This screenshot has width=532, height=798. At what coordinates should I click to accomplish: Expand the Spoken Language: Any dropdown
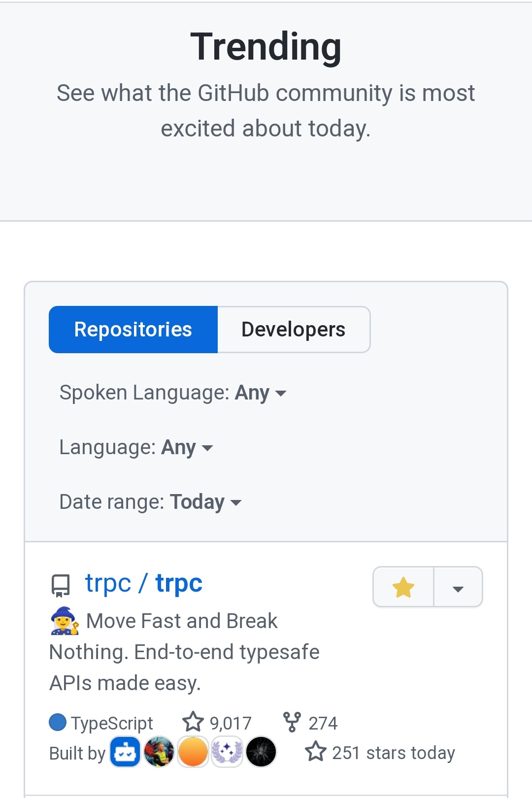pos(173,393)
